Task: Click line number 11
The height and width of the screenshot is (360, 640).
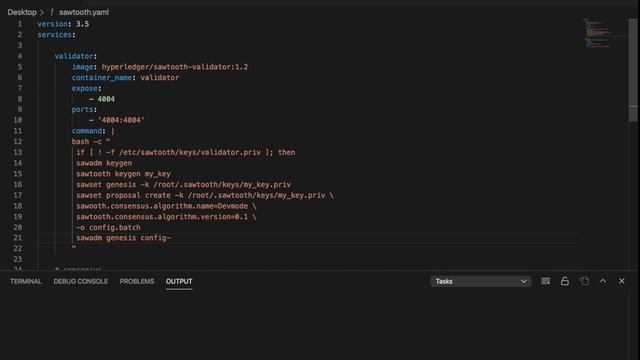Action: click(18, 131)
